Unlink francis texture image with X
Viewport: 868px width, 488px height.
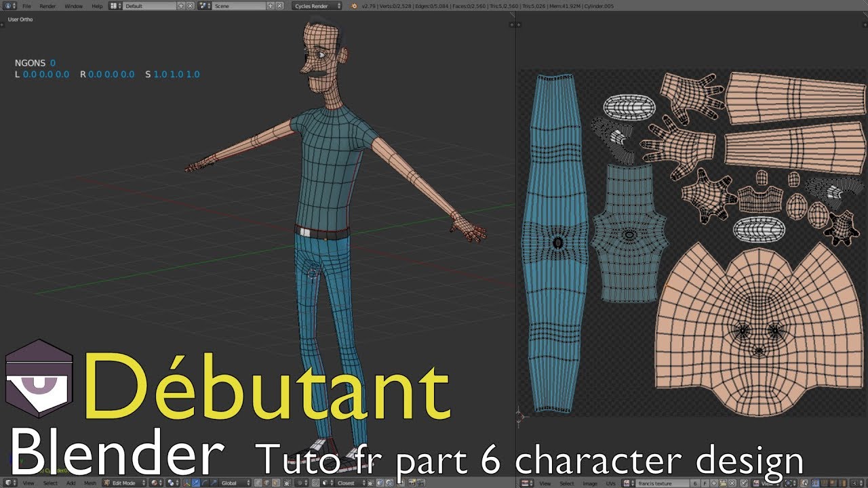tap(732, 483)
